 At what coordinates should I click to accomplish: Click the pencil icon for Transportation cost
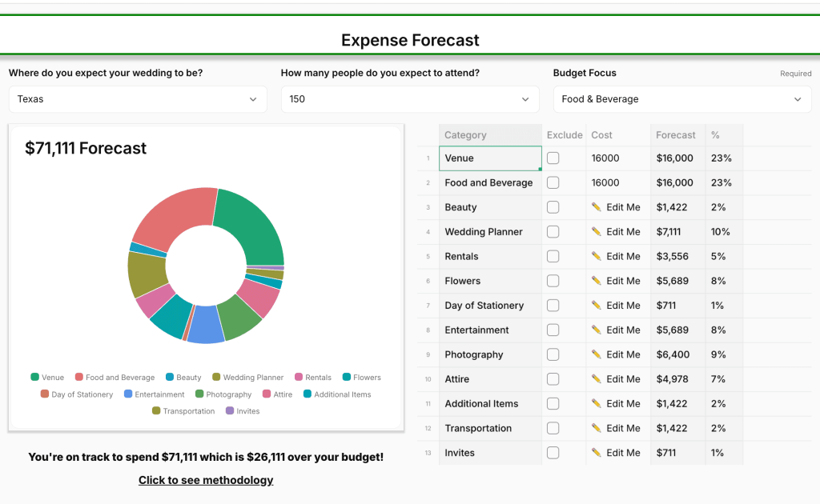[596, 428]
